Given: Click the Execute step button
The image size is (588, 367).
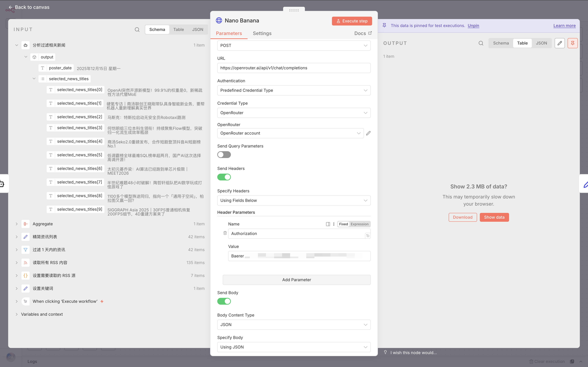Looking at the screenshot, I should [x=352, y=21].
